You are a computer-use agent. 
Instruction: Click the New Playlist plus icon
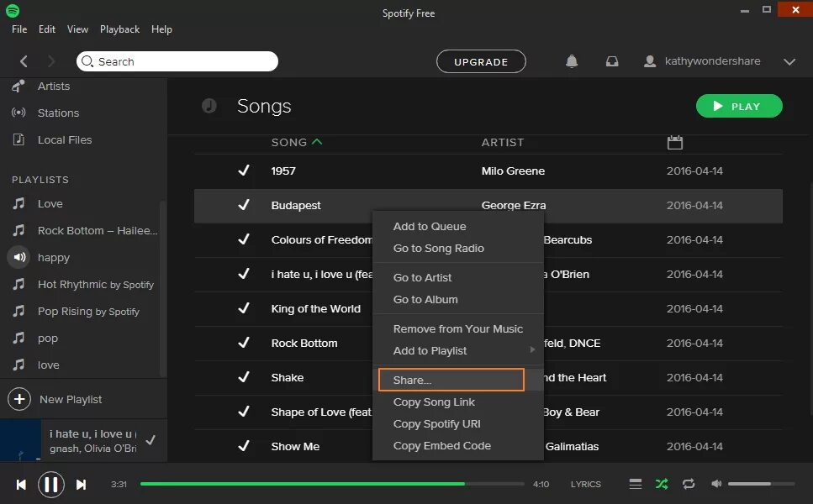click(x=19, y=399)
